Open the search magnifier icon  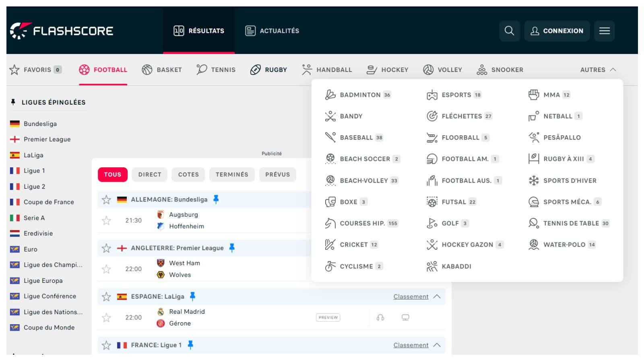(509, 31)
